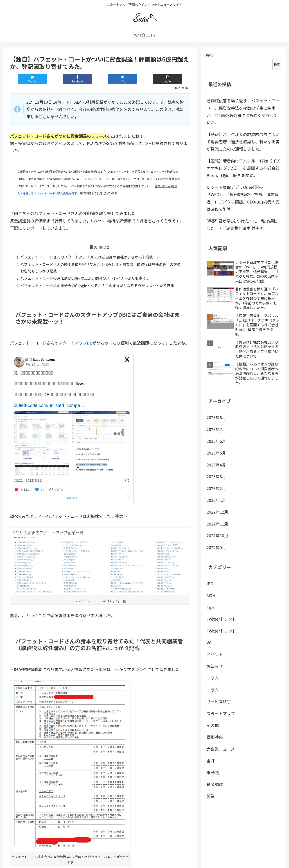
Task: Open the What's Suan menu item
Action: coord(144,35)
